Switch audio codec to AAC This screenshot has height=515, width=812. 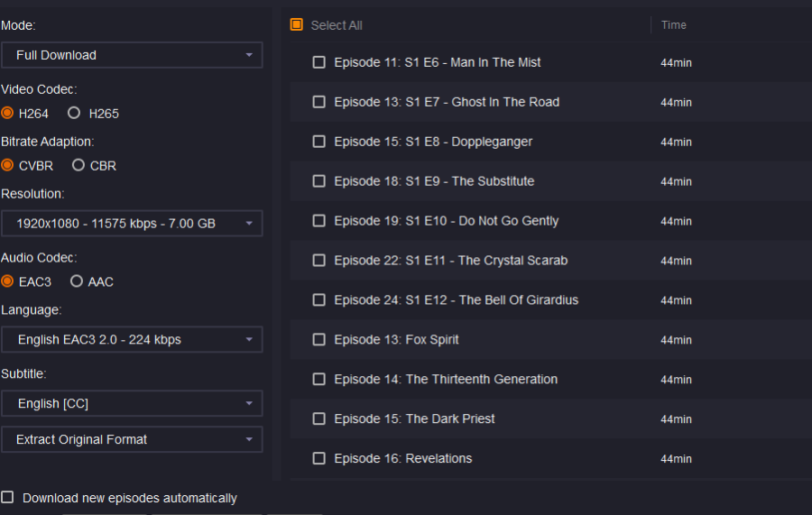click(x=77, y=281)
